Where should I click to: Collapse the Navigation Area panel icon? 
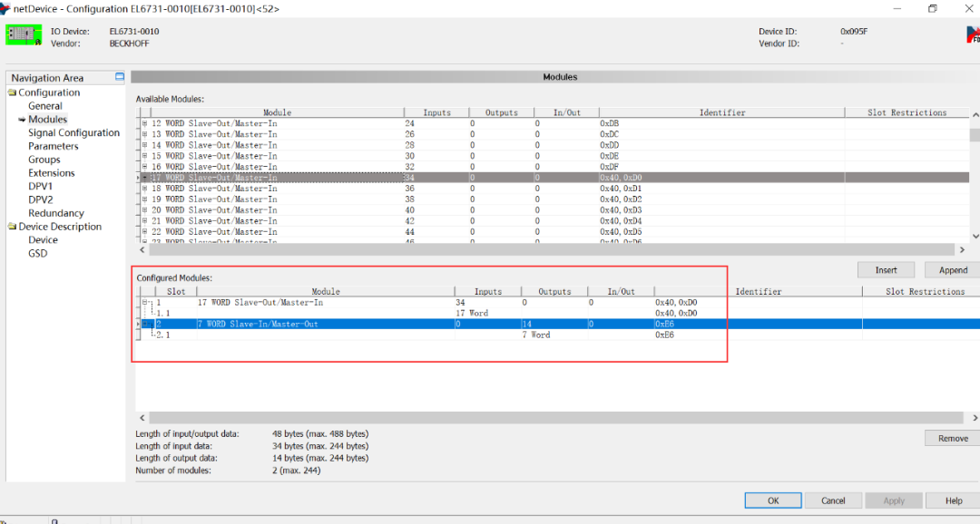coord(119,78)
